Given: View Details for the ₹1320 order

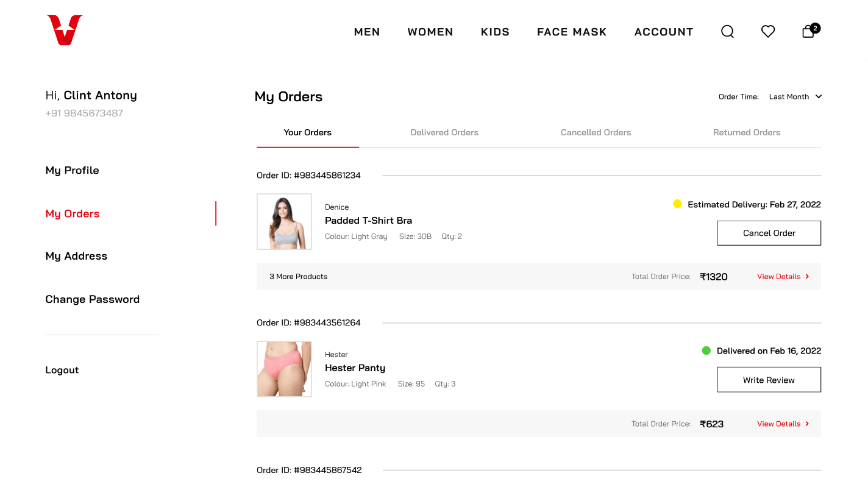Looking at the screenshot, I should [783, 277].
